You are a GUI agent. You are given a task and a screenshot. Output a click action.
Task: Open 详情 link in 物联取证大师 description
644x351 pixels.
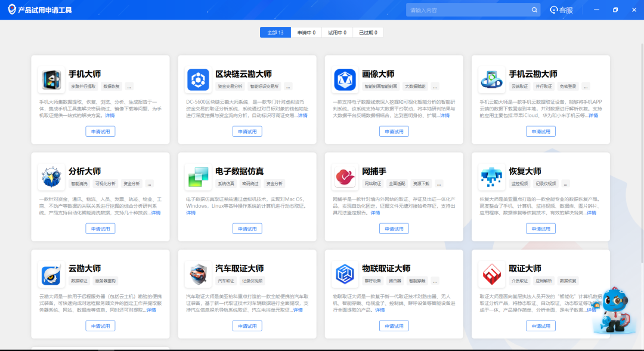click(380, 310)
